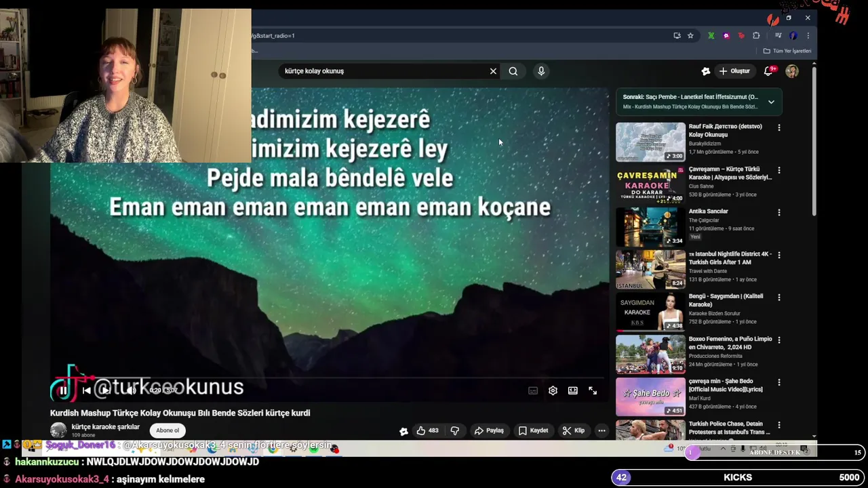Open options menu for Rauf Faik video

(778, 127)
